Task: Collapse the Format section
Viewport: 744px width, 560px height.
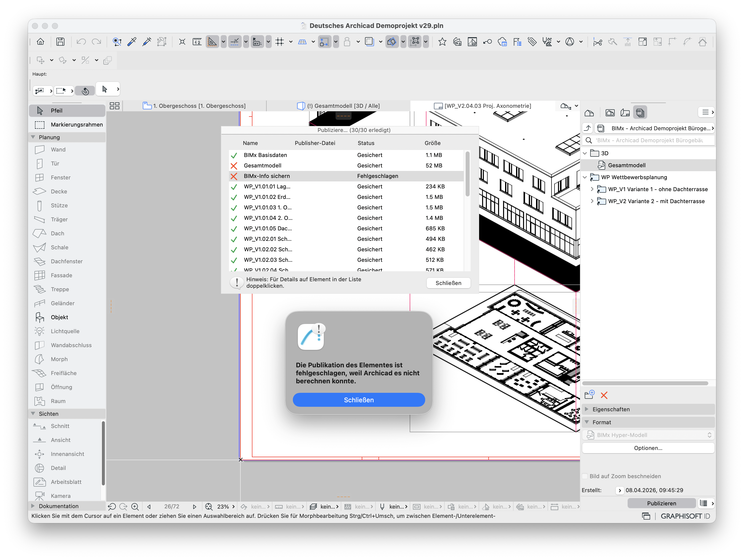Action: click(587, 422)
